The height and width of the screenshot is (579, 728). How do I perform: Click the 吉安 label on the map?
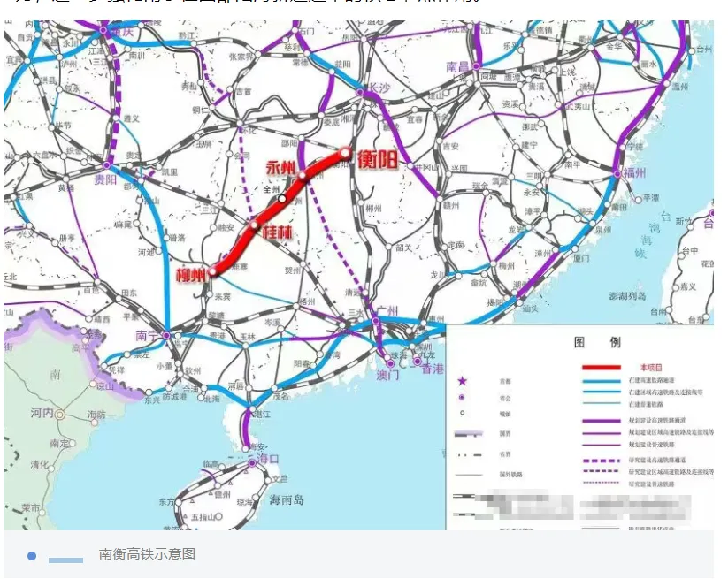point(450,146)
